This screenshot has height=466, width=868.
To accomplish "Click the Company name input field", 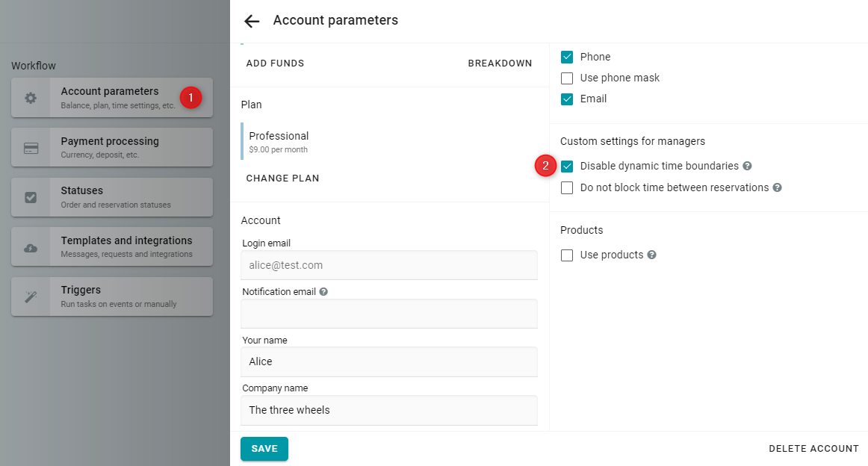I will coord(389,410).
